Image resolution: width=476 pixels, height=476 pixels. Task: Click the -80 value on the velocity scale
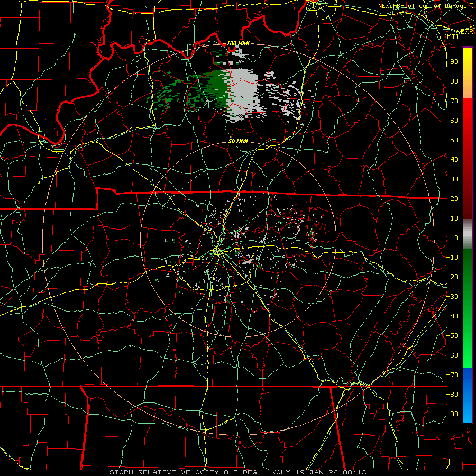point(452,395)
